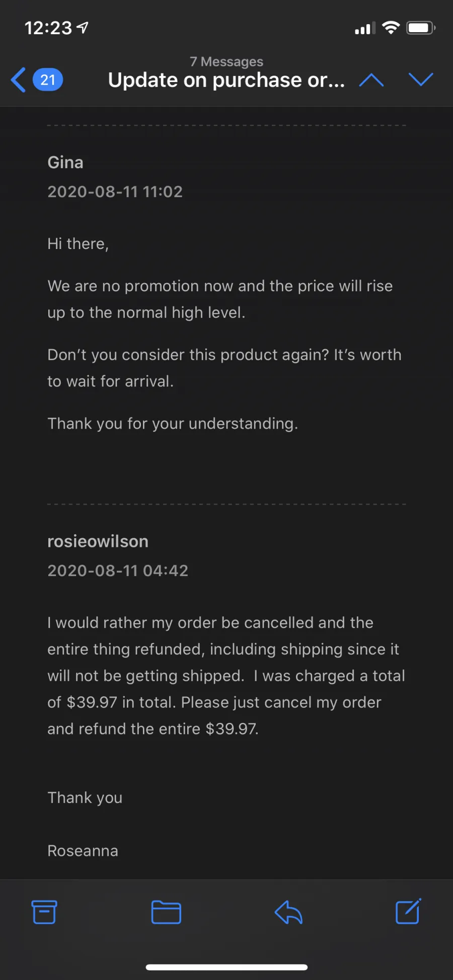Tap the date 2020-08-11 11:02
Screen dimensions: 453x980
(x=115, y=192)
